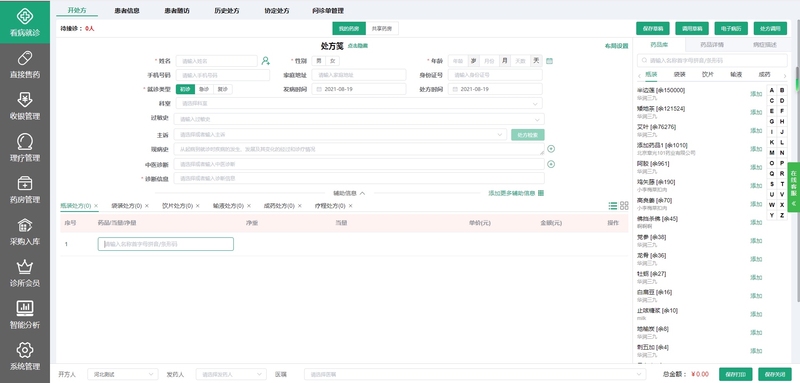The image size is (800, 383).
Task: Click the right arrow of the drug category tabs
Action: pyautogui.click(x=785, y=75)
